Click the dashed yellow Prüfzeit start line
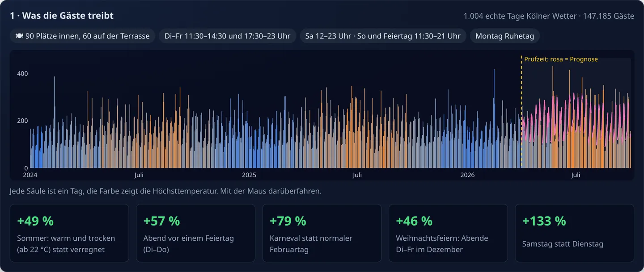The height and width of the screenshot is (272, 644). [521, 112]
